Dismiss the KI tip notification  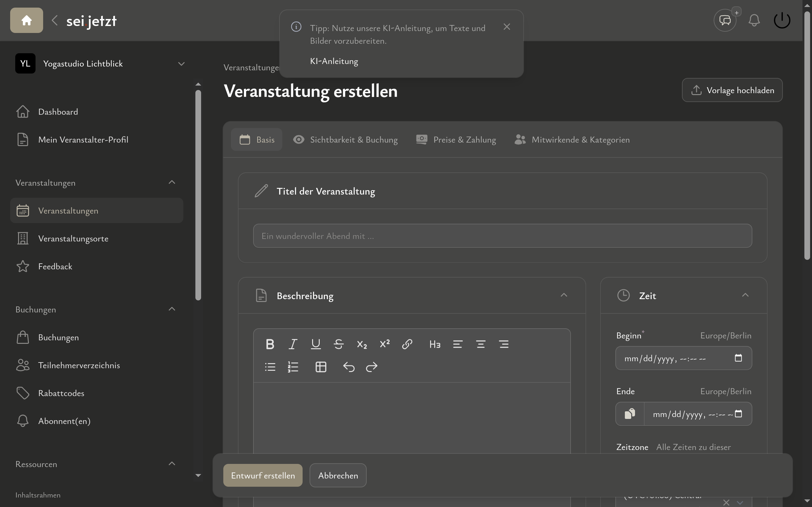tap(507, 27)
